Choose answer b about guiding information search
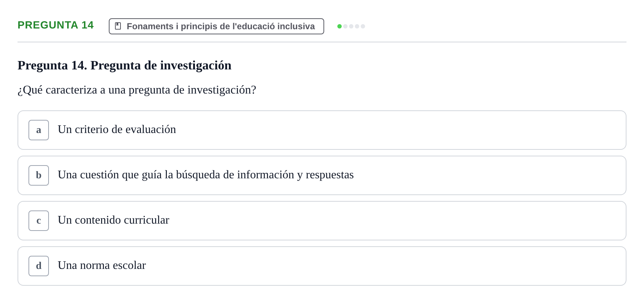 point(322,175)
